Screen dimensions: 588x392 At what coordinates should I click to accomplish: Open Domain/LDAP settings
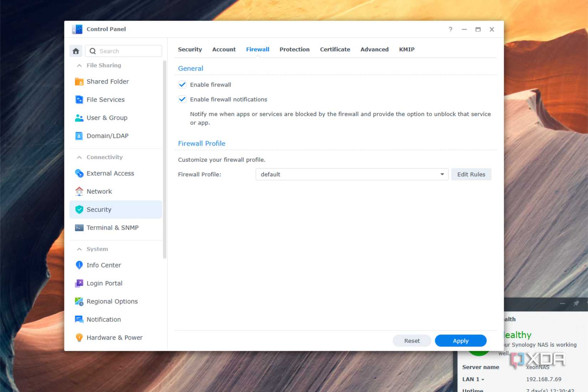pos(116,136)
